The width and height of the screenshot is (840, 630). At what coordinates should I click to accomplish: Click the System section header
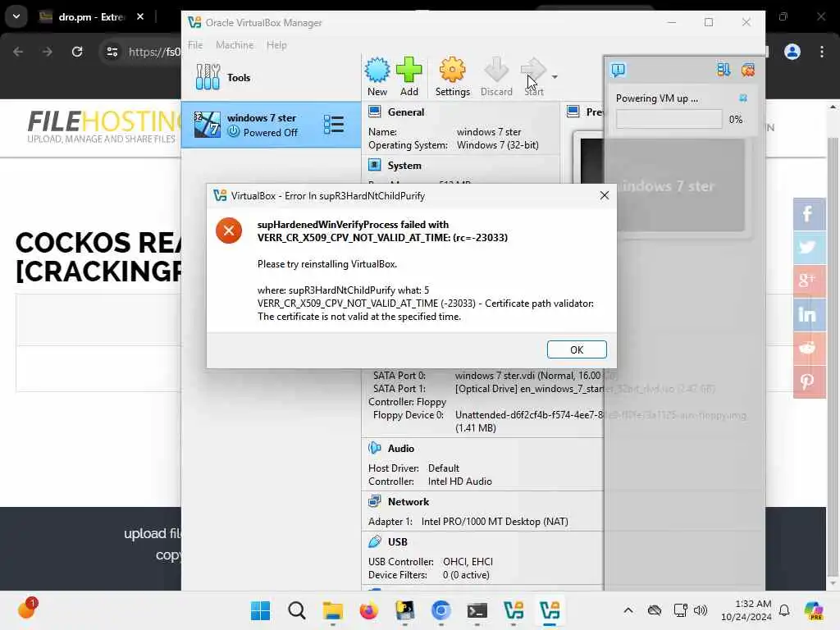coord(404,166)
